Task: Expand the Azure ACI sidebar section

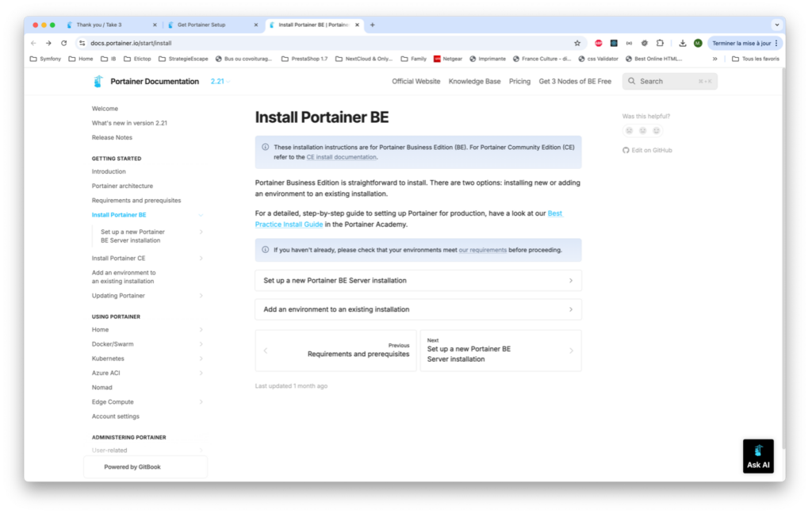Action: click(x=201, y=373)
